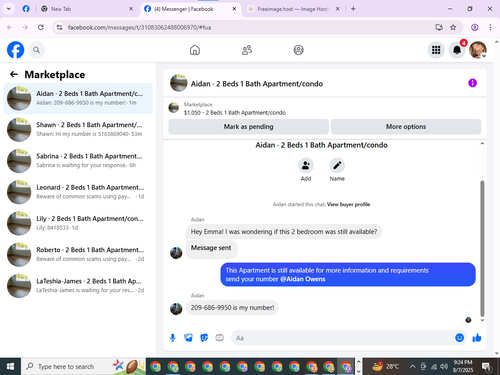Click message 'Hey Emma! I was wondering...'

[284, 232]
